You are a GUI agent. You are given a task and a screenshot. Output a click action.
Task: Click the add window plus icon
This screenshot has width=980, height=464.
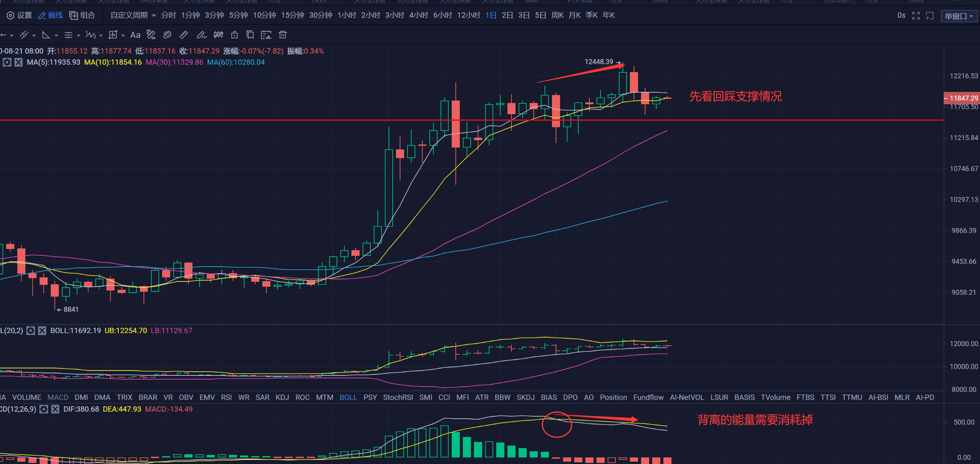[x=930, y=16]
